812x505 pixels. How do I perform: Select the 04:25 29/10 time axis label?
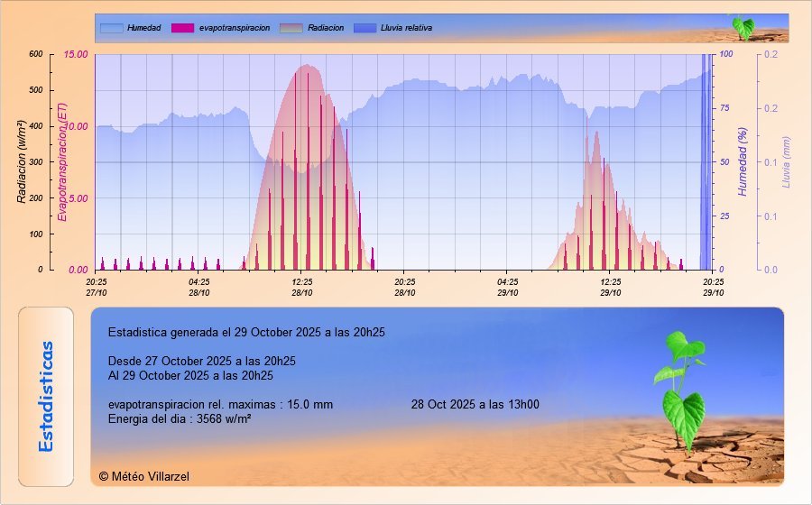coord(508,287)
